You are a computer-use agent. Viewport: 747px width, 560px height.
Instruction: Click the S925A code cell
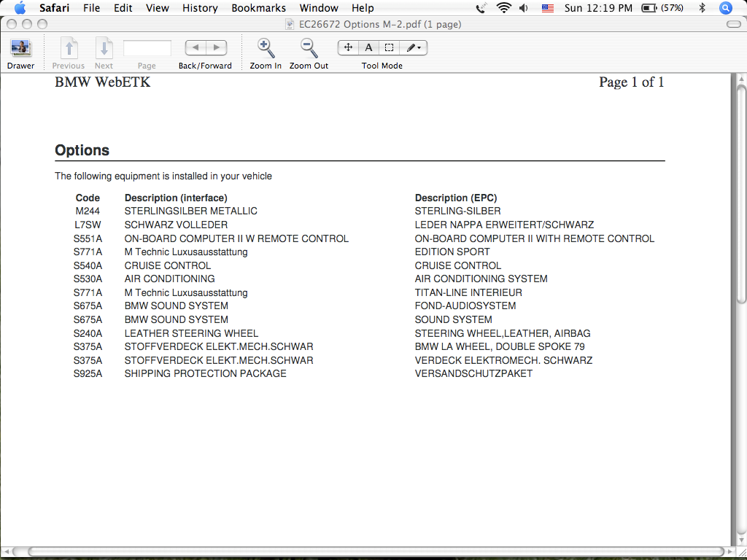click(x=88, y=374)
